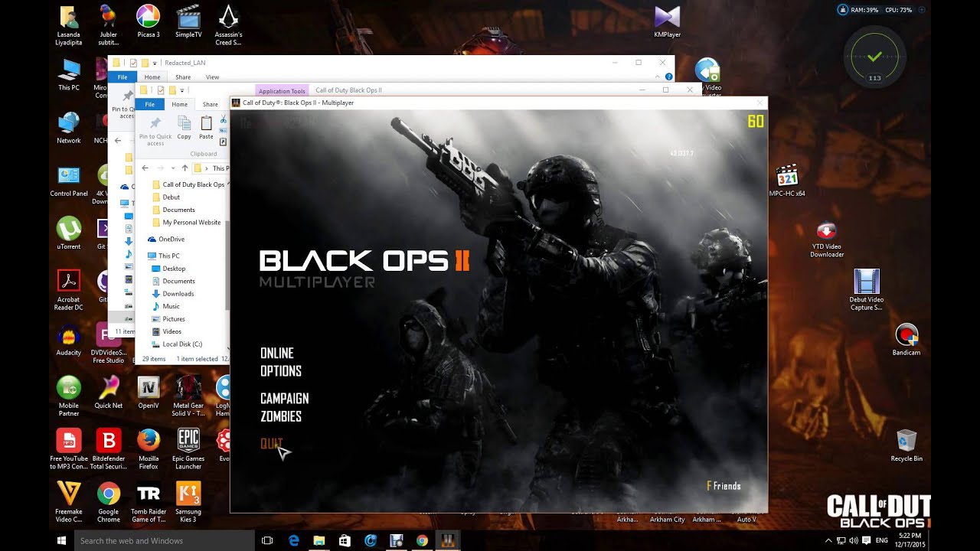Image resolution: width=980 pixels, height=551 pixels.
Task: Open Home tab in Redacted_LAN window
Action: point(152,77)
